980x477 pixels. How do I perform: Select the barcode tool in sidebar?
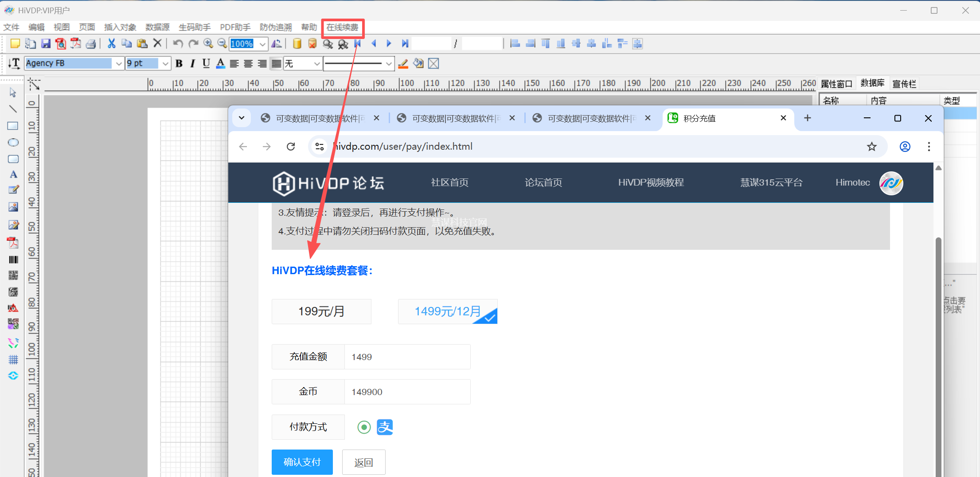(x=13, y=260)
